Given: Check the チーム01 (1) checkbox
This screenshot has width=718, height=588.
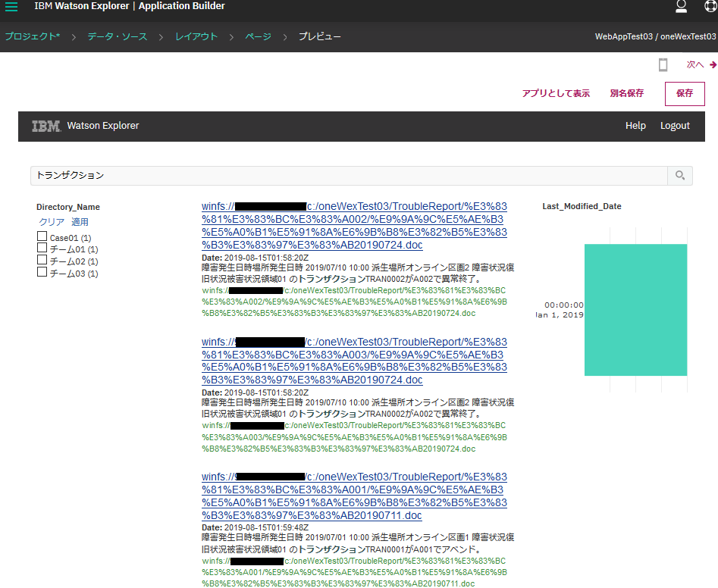Looking at the screenshot, I should (42, 248).
